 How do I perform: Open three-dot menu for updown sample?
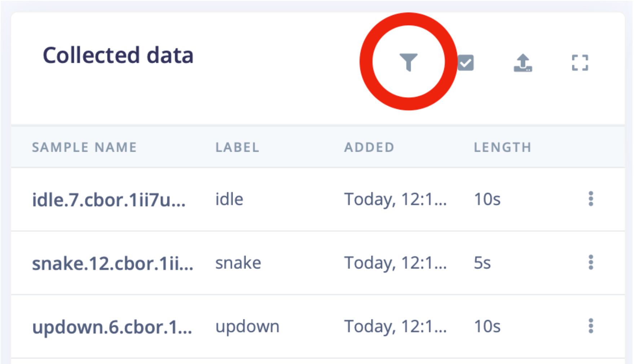click(591, 326)
